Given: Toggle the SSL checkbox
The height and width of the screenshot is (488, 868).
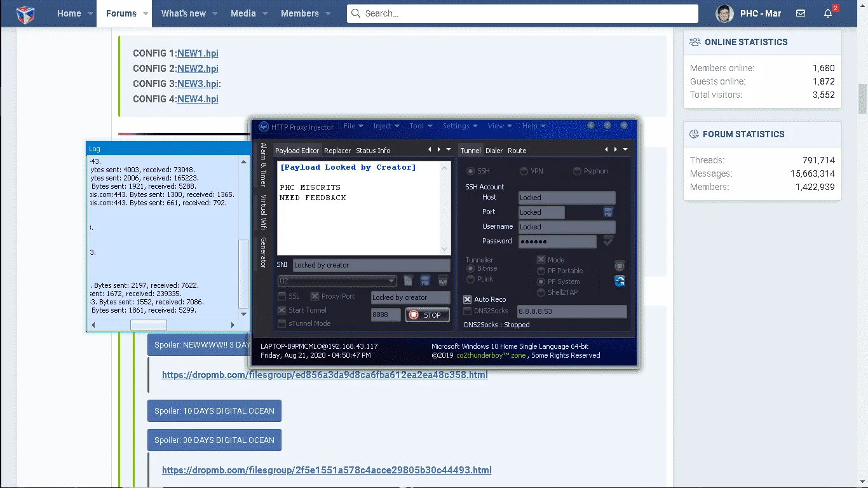Looking at the screenshot, I should [x=281, y=296].
